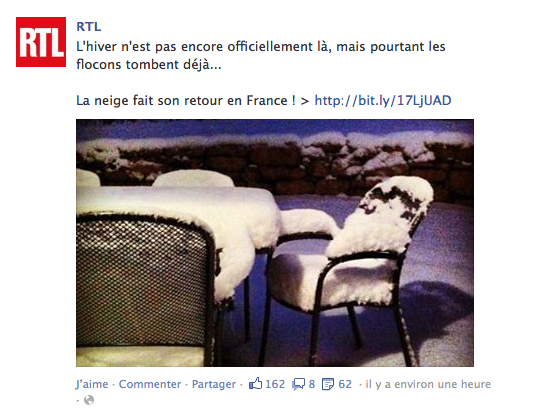Viewport: 543px width, 416px height.
Task: Open the snowy furniture photo
Action: [275, 243]
